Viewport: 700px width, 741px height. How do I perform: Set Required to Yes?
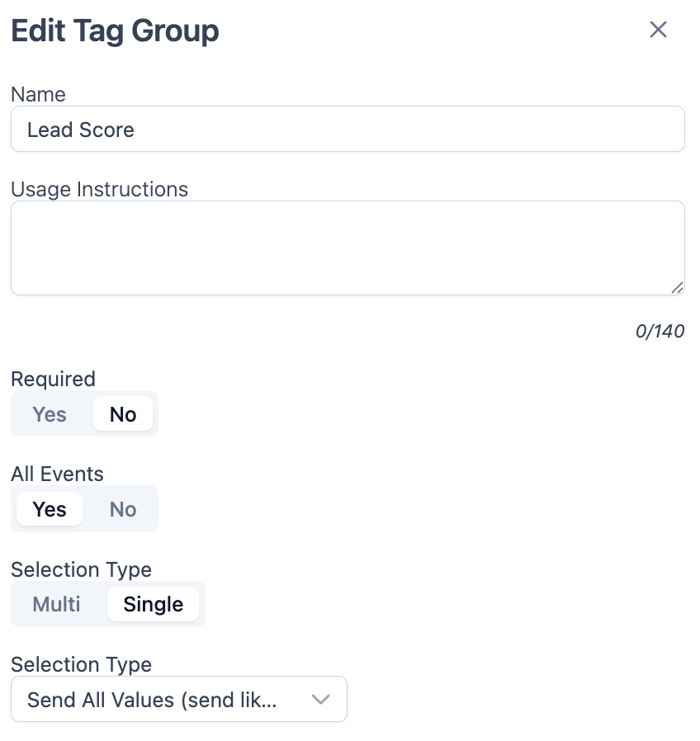coord(50,414)
